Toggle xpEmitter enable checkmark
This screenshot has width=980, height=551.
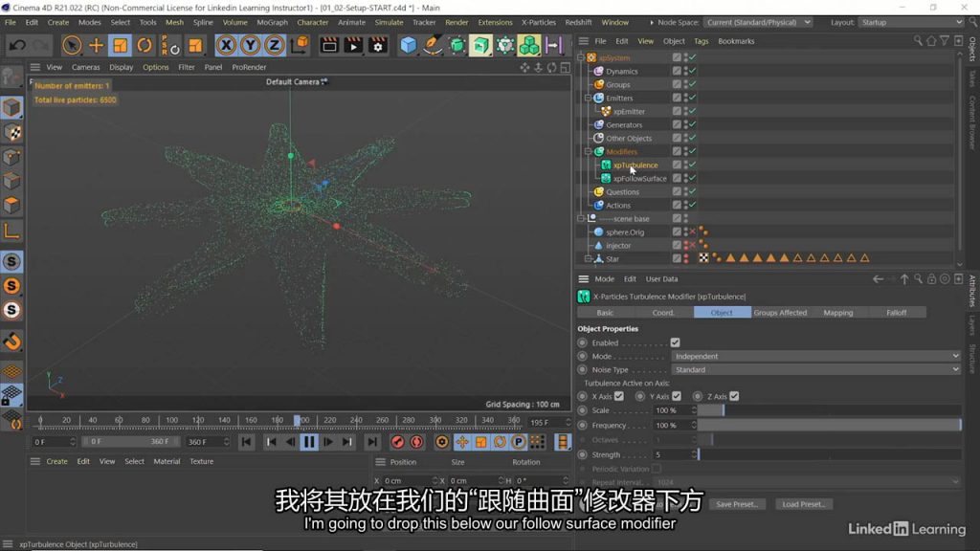click(x=693, y=111)
